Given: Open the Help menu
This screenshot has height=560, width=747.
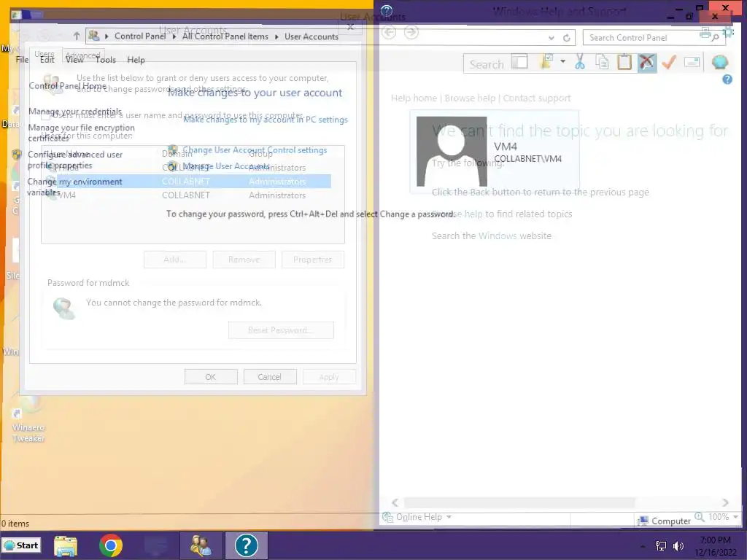Looking at the screenshot, I should pos(136,60).
